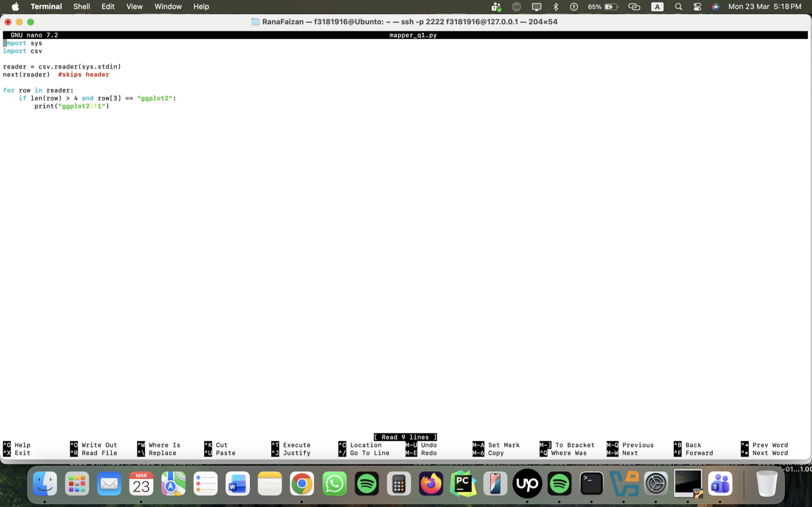Switch to Terminal via its Dock icon

click(x=591, y=484)
